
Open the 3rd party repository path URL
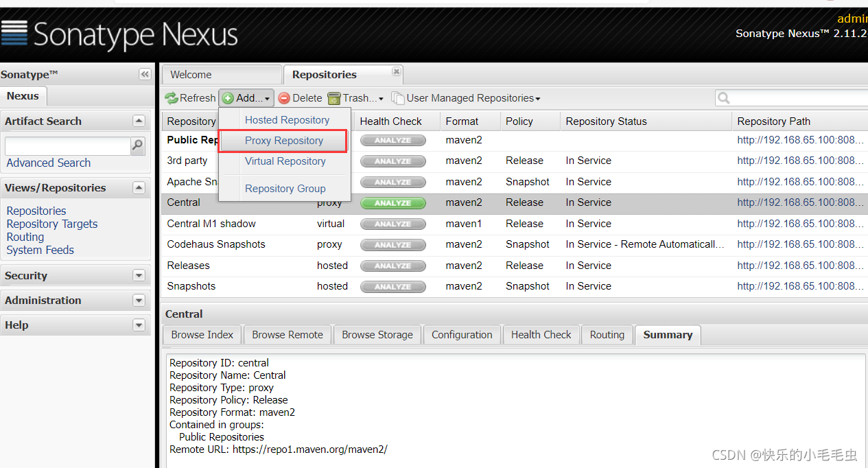[801, 161]
